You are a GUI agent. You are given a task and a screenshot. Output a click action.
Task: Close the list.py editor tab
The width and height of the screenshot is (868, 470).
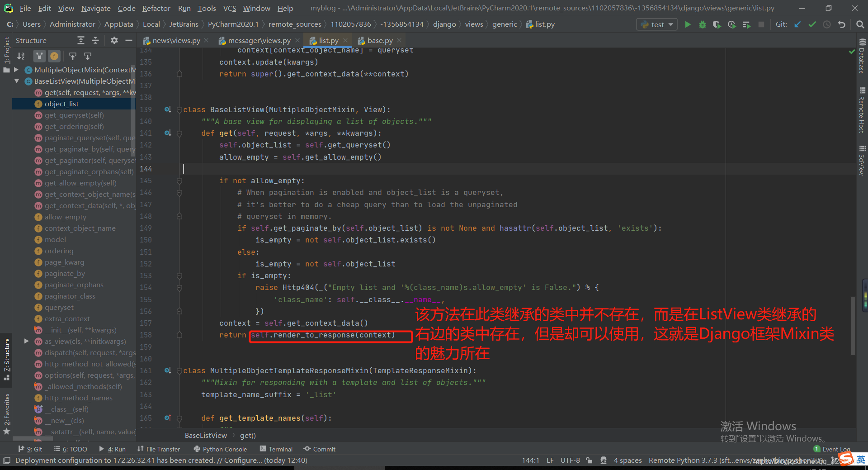coord(345,40)
